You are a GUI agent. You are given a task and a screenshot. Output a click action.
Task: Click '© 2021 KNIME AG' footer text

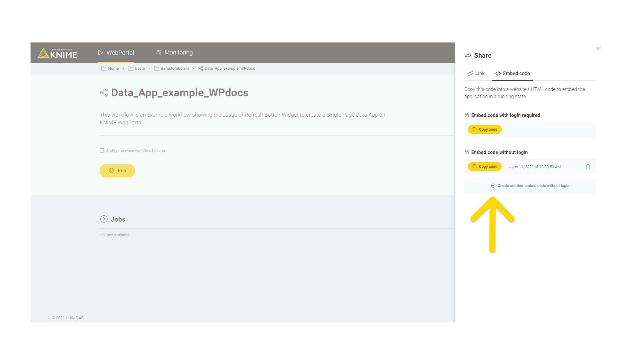tap(68, 318)
